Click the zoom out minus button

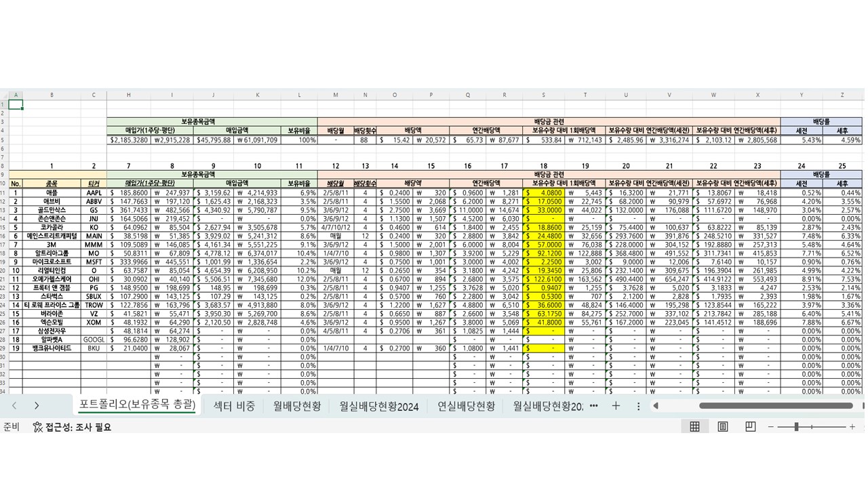pyautogui.click(x=771, y=427)
